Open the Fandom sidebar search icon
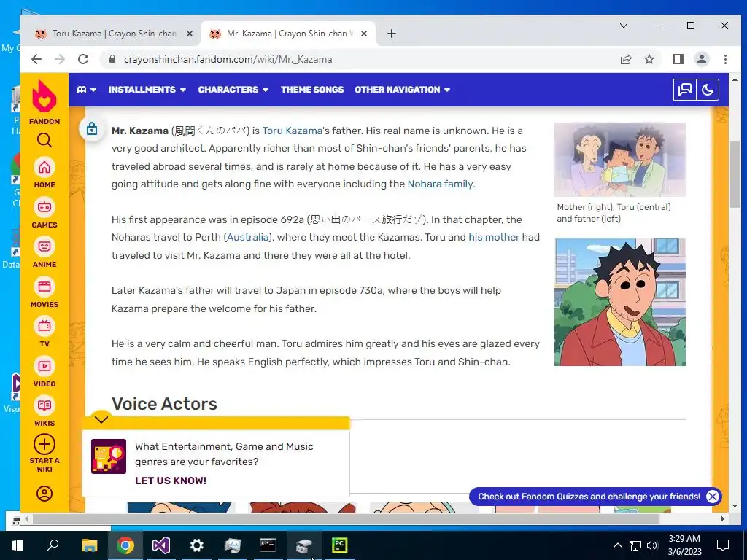The width and height of the screenshot is (747, 560). pos(44,141)
